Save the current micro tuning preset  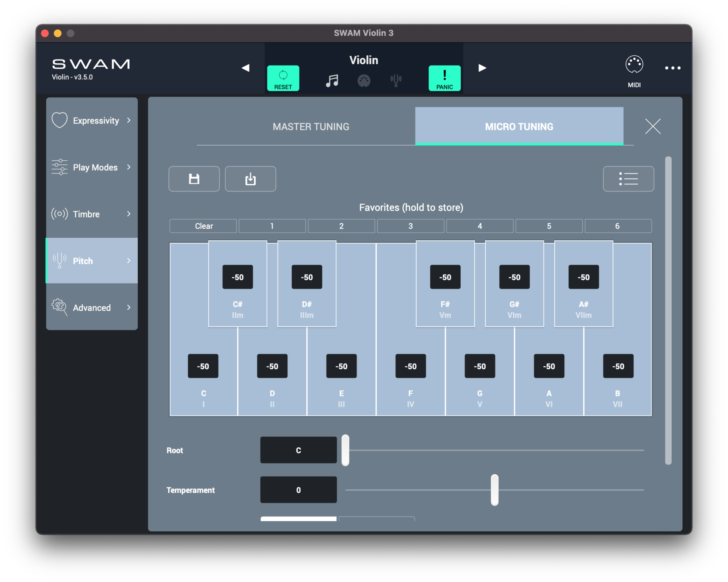click(x=194, y=179)
